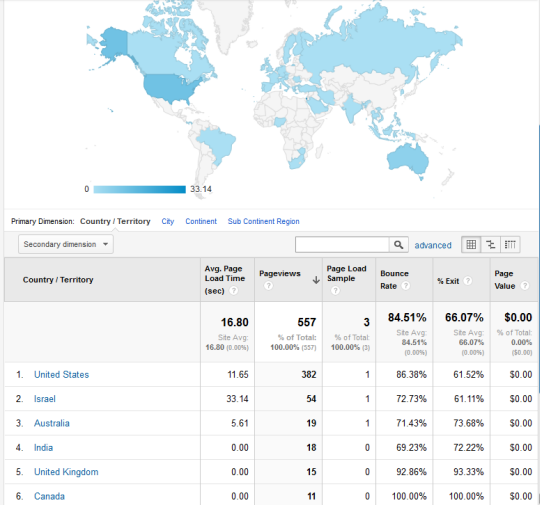Open help icon under Page Load Sample
This screenshot has height=505, width=540.
click(x=335, y=290)
